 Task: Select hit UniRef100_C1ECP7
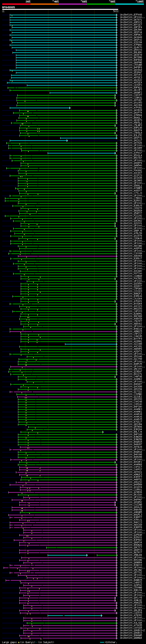point(131,95)
